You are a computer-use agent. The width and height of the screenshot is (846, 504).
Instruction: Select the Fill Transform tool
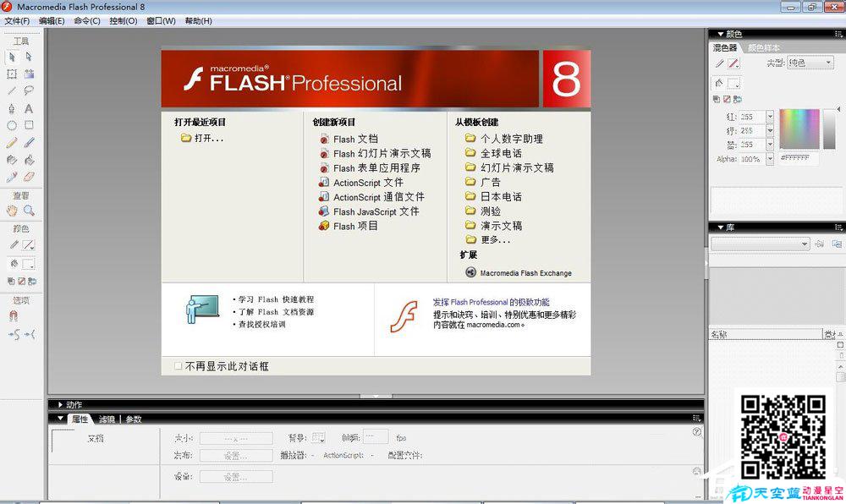[x=29, y=74]
